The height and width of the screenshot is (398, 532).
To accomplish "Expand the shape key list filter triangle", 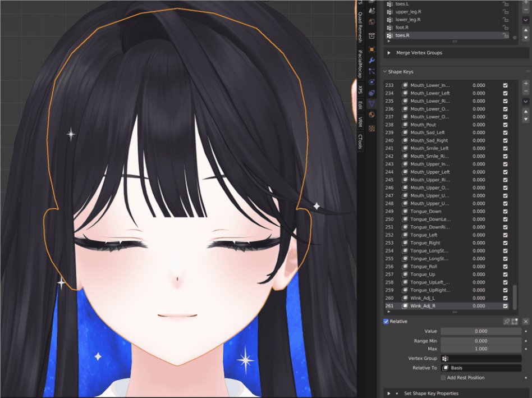I will point(389,312).
